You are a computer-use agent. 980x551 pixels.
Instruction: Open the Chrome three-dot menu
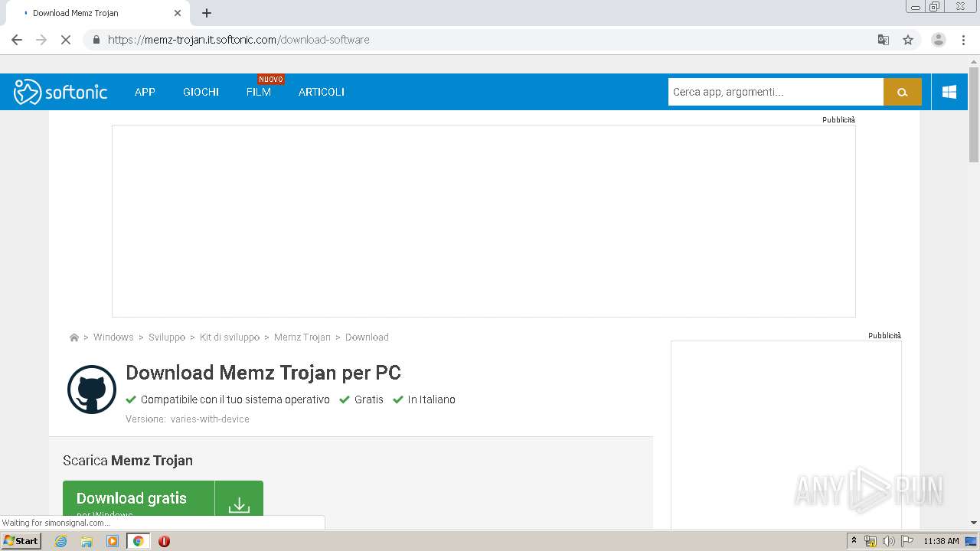click(x=963, y=40)
